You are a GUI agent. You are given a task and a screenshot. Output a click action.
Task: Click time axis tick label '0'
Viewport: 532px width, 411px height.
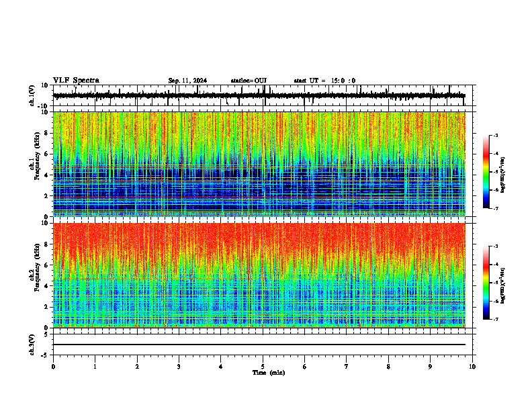click(53, 367)
